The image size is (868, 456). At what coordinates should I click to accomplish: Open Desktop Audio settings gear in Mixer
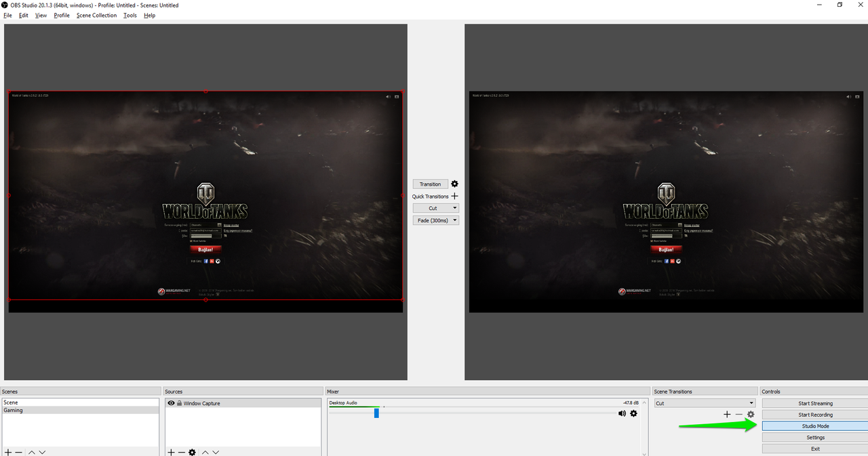pyautogui.click(x=633, y=413)
